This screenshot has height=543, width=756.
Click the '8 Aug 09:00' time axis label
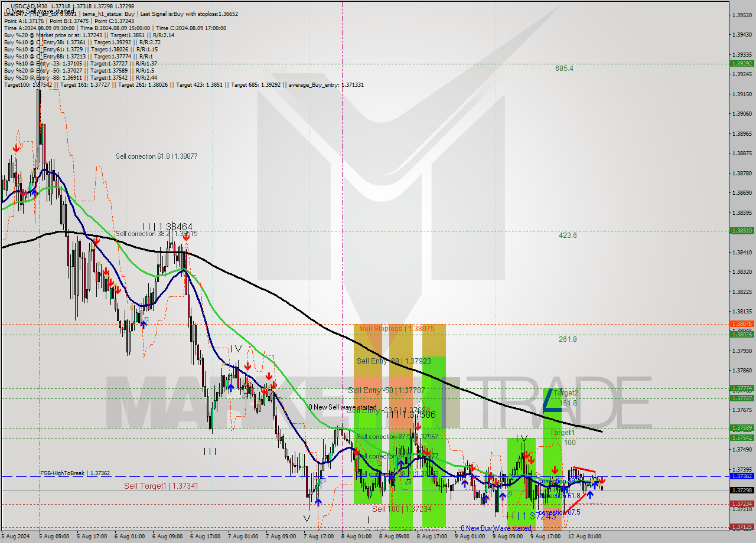click(x=394, y=537)
